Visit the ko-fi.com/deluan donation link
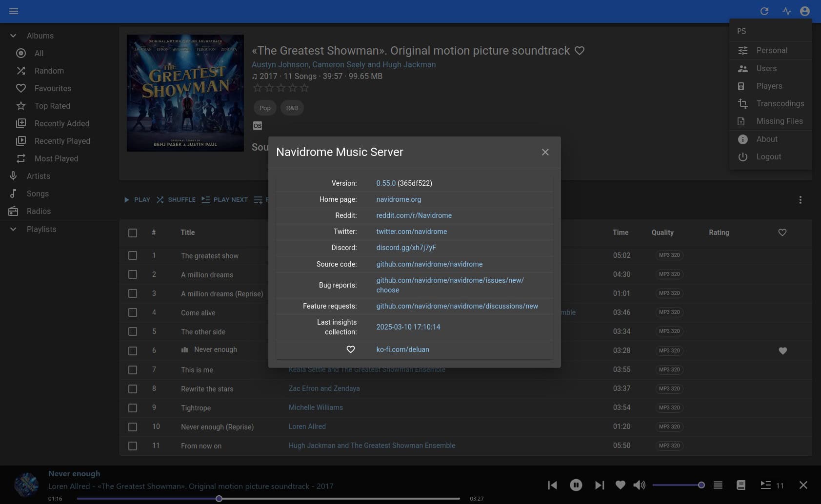 [x=402, y=349]
